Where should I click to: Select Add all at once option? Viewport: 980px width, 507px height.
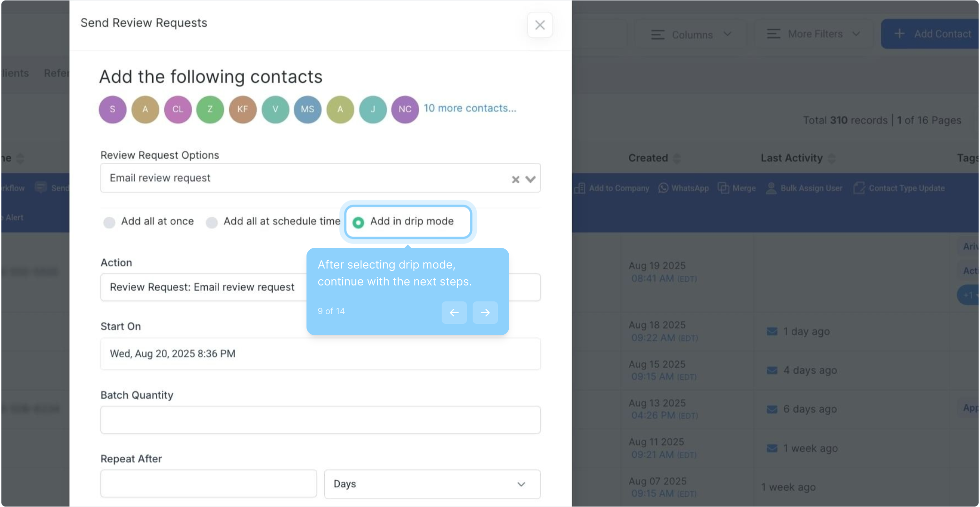point(109,222)
